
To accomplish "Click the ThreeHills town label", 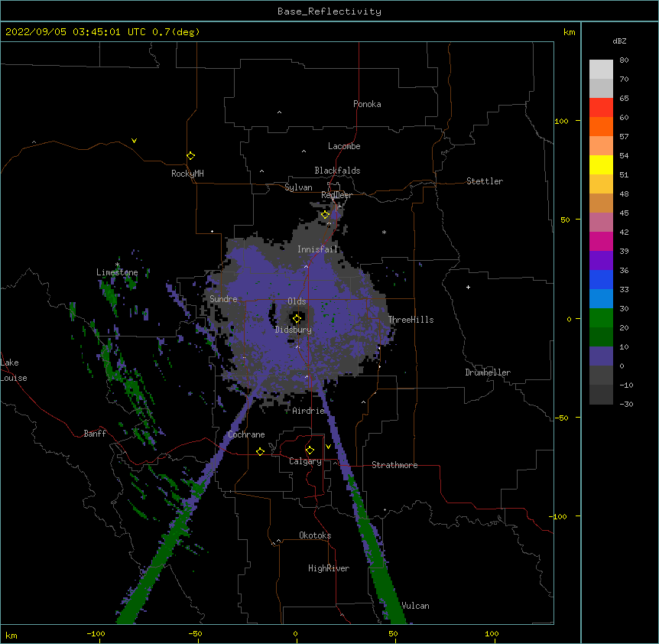I will (411, 320).
